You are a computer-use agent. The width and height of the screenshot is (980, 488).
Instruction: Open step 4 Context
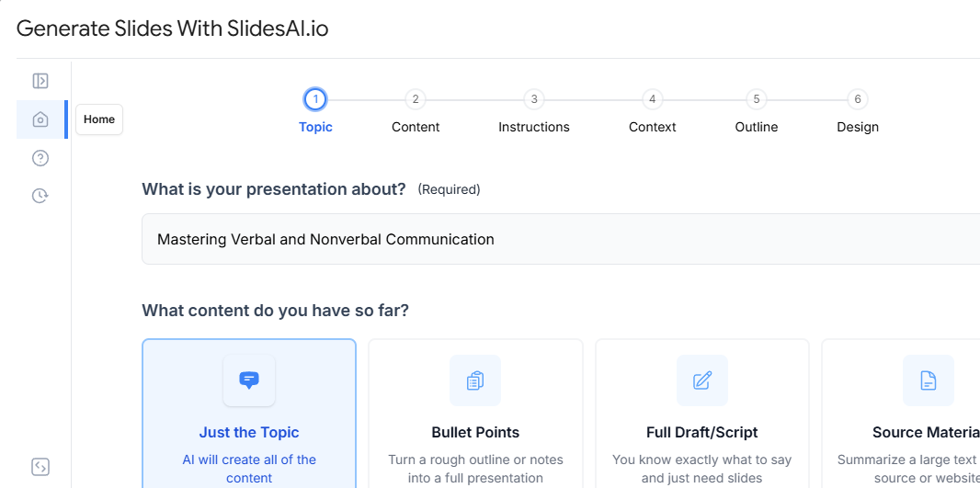point(652,99)
